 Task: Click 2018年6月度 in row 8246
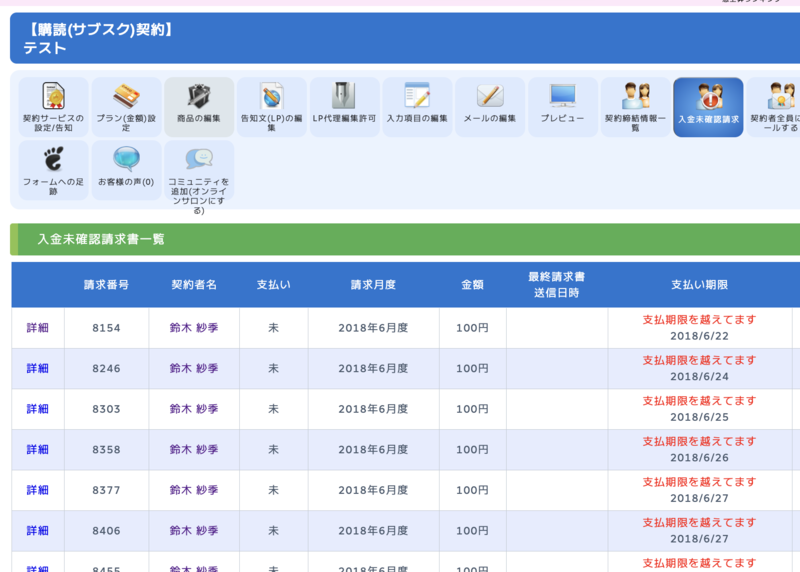tap(373, 368)
